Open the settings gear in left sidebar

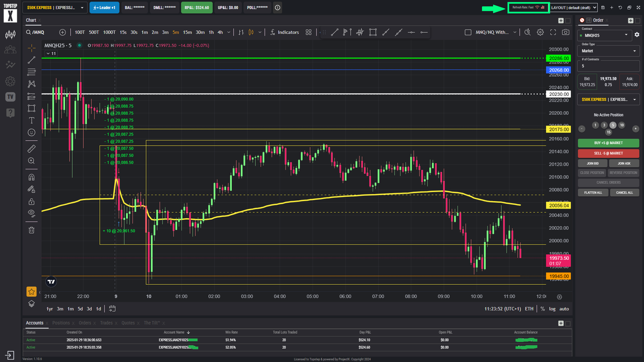10,82
